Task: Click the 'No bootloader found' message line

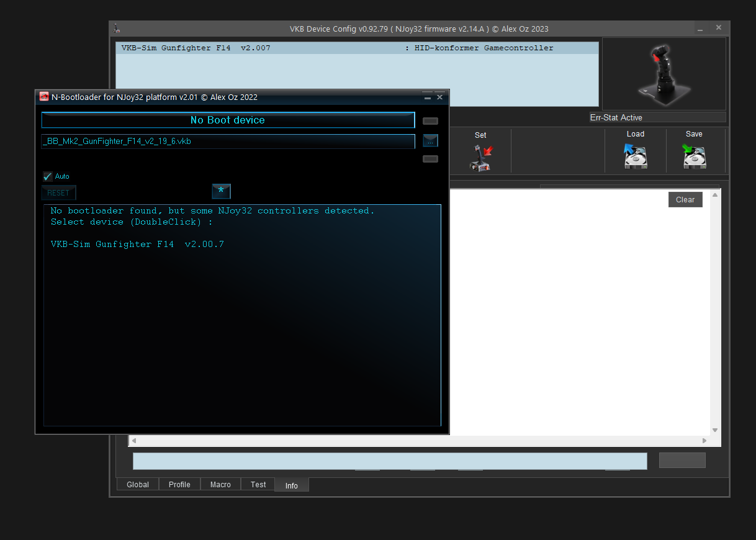Action: (x=212, y=211)
